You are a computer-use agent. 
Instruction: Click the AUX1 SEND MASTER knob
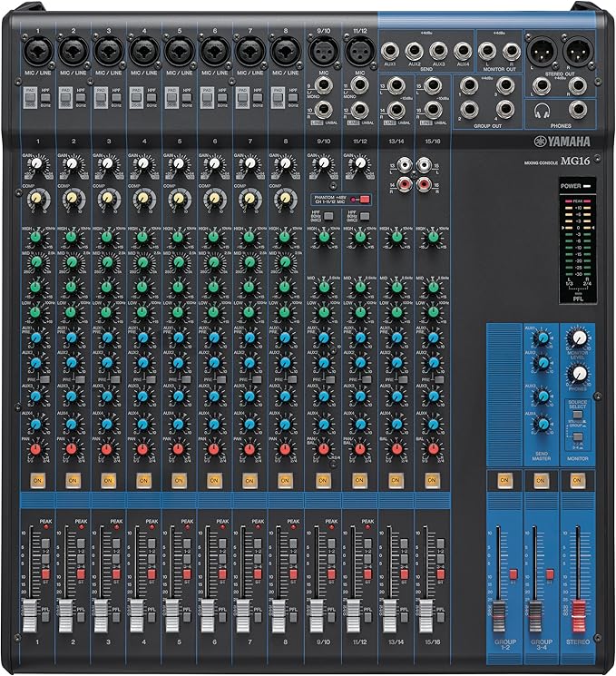(x=542, y=338)
